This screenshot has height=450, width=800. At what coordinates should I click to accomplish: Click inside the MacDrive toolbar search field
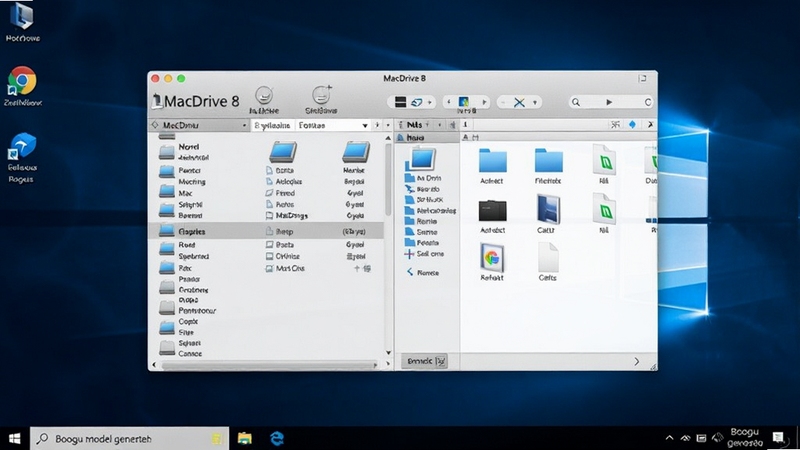coord(611,102)
